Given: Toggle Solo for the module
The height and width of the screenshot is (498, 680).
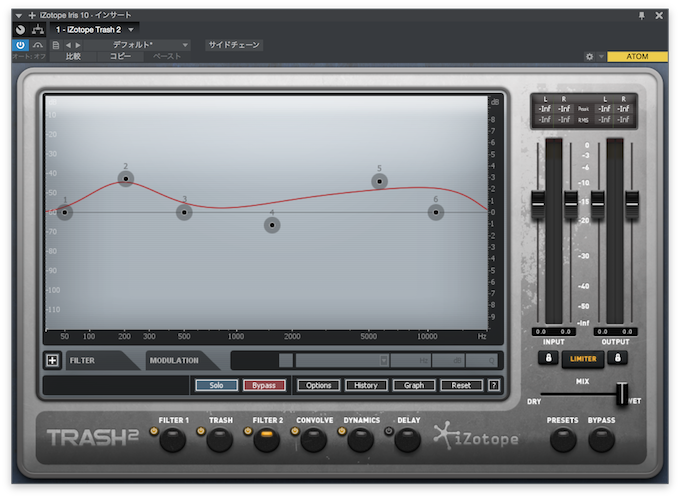Looking at the screenshot, I should tap(216, 385).
